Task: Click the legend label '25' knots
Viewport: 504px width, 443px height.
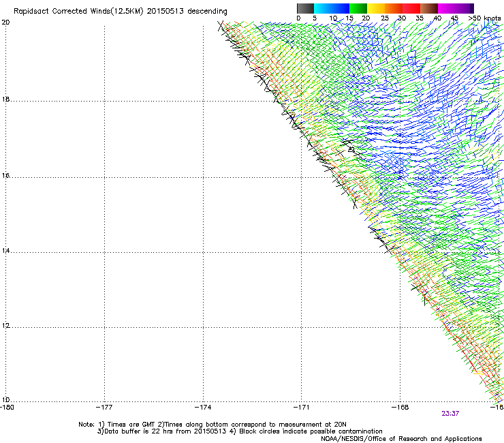Action: click(385, 18)
